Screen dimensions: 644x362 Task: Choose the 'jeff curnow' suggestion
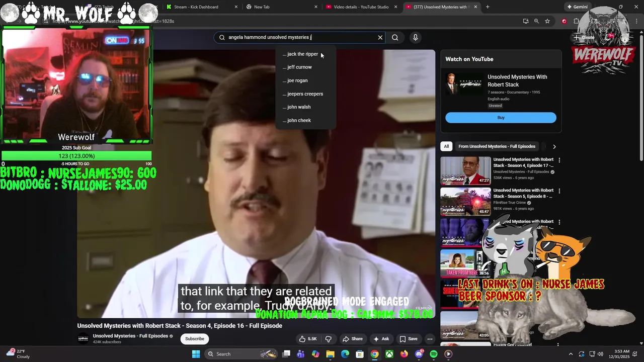point(305,67)
